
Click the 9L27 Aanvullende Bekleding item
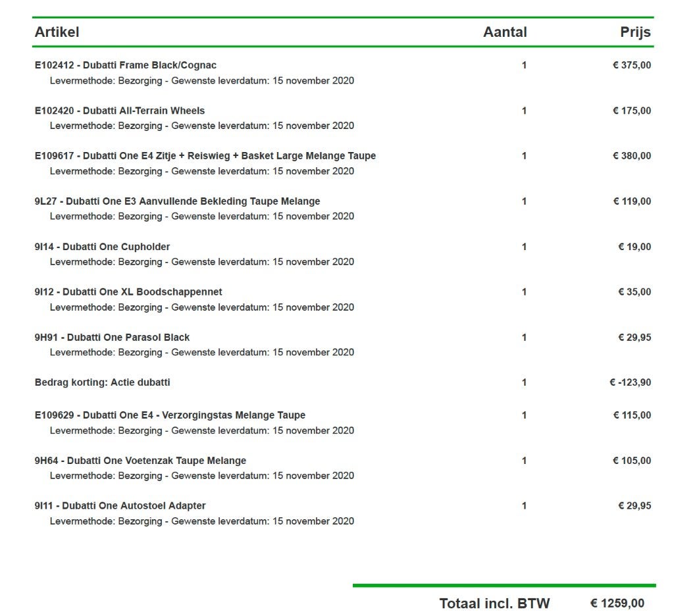coord(177,201)
